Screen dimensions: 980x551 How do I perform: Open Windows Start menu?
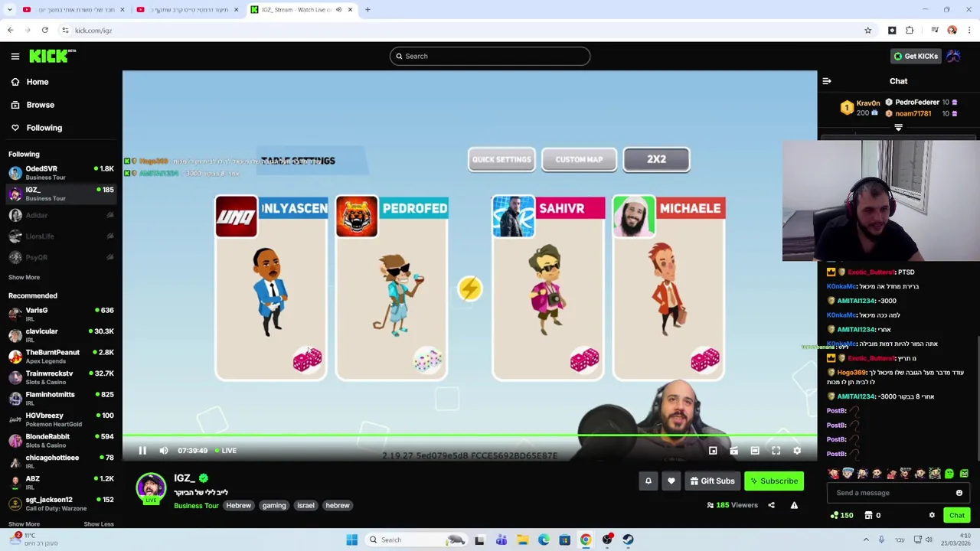(x=351, y=540)
